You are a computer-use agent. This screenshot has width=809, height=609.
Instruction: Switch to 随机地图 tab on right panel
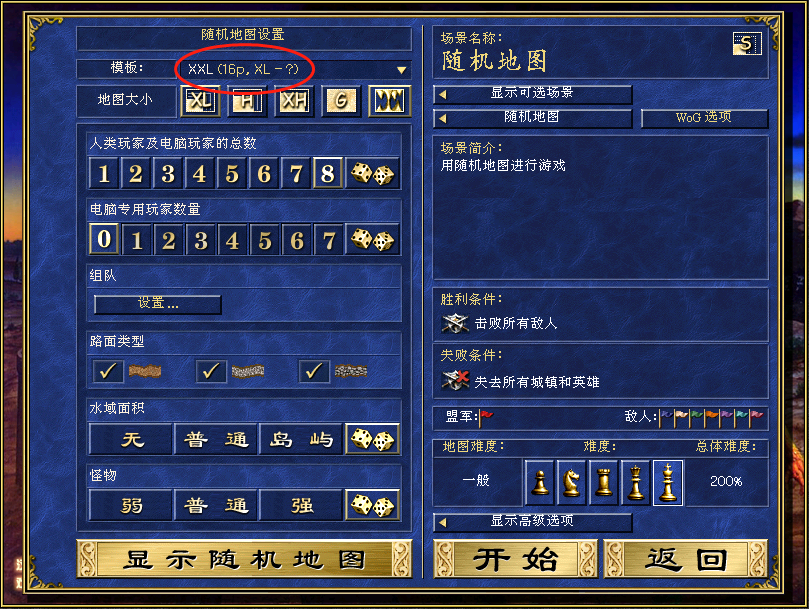[532, 118]
